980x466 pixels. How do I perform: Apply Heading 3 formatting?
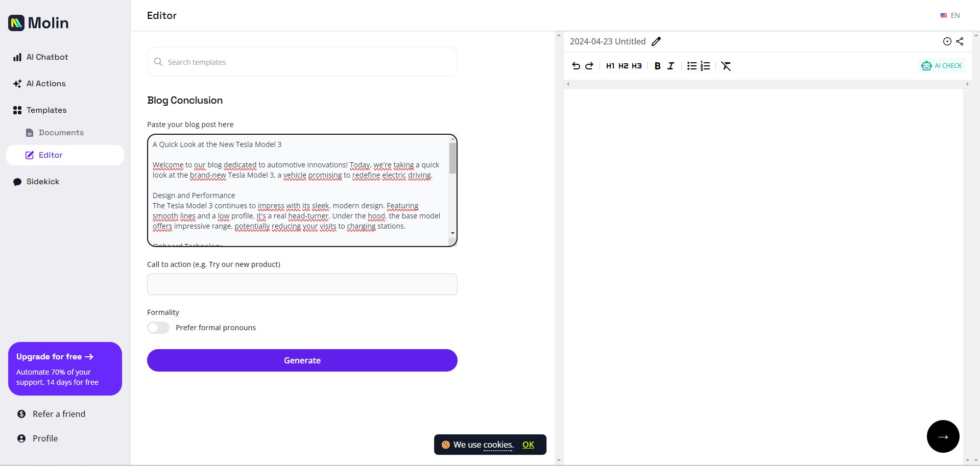click(637, 66)
